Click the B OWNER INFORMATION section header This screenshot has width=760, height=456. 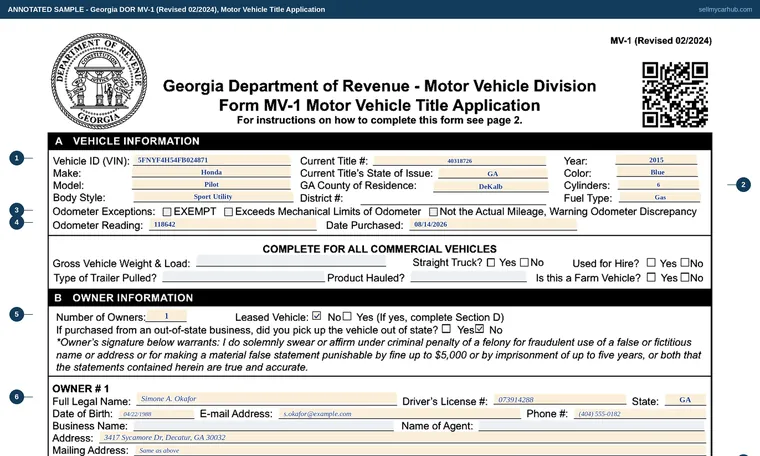click(x=380, y=298)
